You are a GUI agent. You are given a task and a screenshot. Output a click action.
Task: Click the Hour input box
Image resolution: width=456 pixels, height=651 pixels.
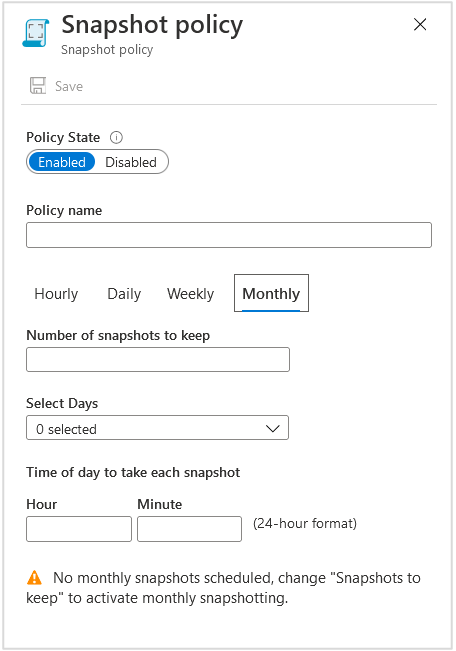click(x=79, y=529)
